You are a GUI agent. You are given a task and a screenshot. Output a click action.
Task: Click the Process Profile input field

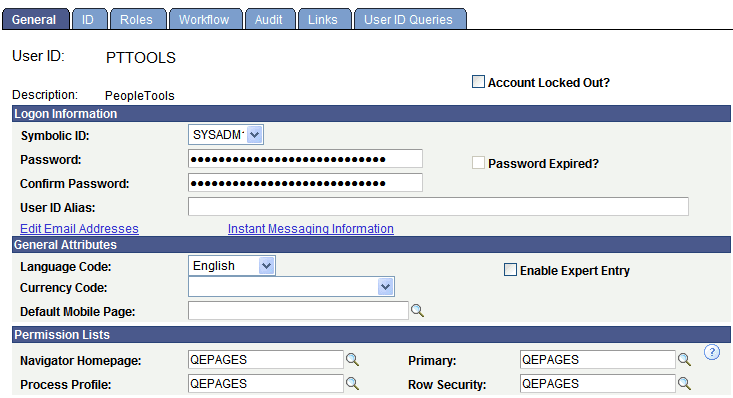[266, 384]
